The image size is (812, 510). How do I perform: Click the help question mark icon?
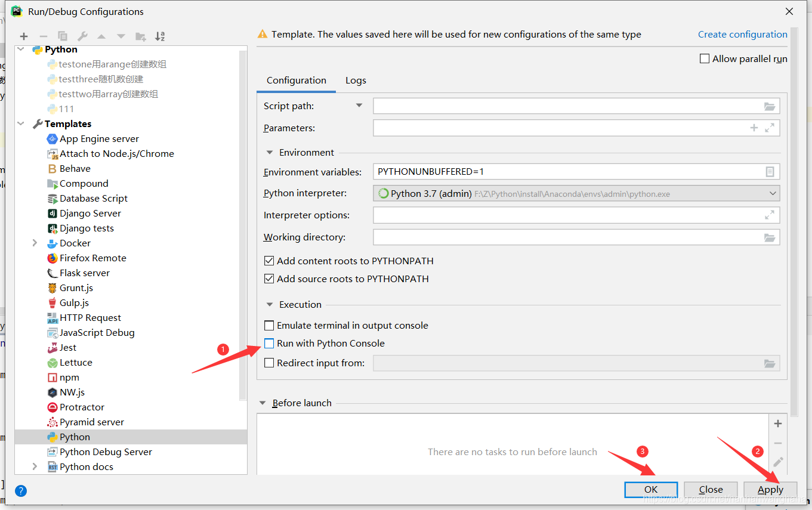click(x=21, y=491)
